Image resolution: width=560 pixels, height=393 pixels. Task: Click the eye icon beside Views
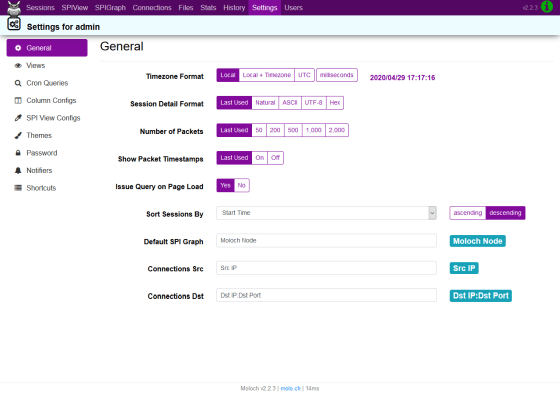18,66
